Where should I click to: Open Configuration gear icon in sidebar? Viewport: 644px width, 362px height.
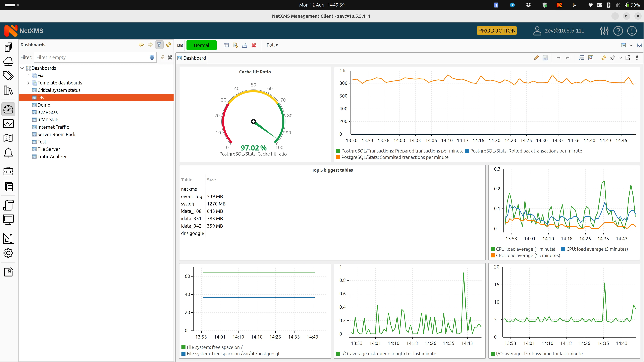8,253
